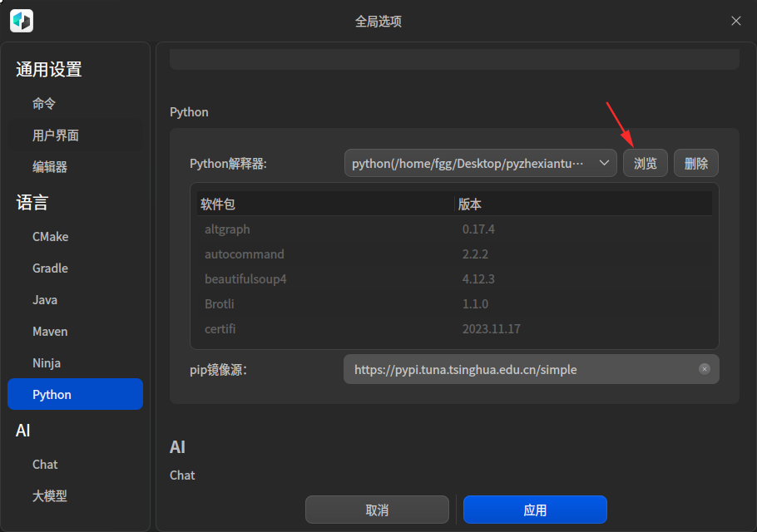
Task: Open Chat settings in the sidebar
Action: [x=76, y=464]
